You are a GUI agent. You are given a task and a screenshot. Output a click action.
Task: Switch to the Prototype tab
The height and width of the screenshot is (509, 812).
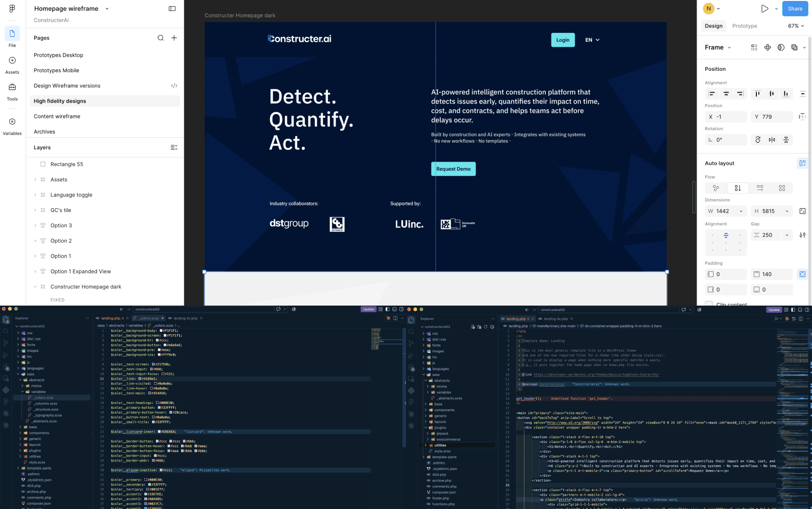(744, 26)
